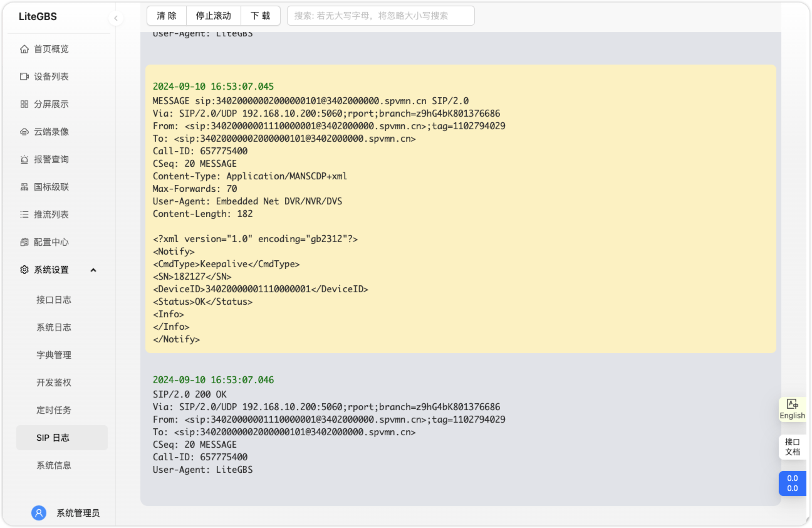The height and width of the screenshot is (528, 812).
Task: Collapse the 系统设置 submenu arrow
Action: (93, 270)
